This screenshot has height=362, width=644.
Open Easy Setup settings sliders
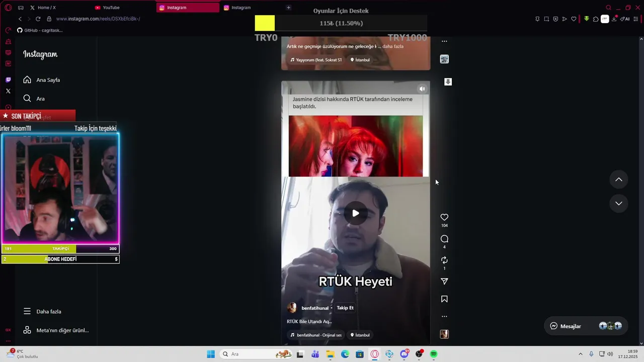[x=636, y=19]
